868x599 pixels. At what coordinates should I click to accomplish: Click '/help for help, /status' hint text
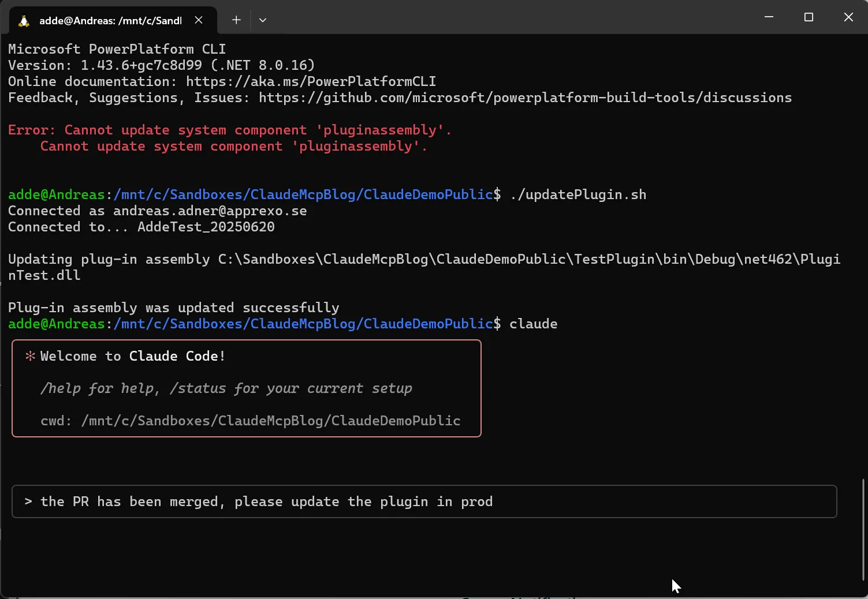pos(226,388)
